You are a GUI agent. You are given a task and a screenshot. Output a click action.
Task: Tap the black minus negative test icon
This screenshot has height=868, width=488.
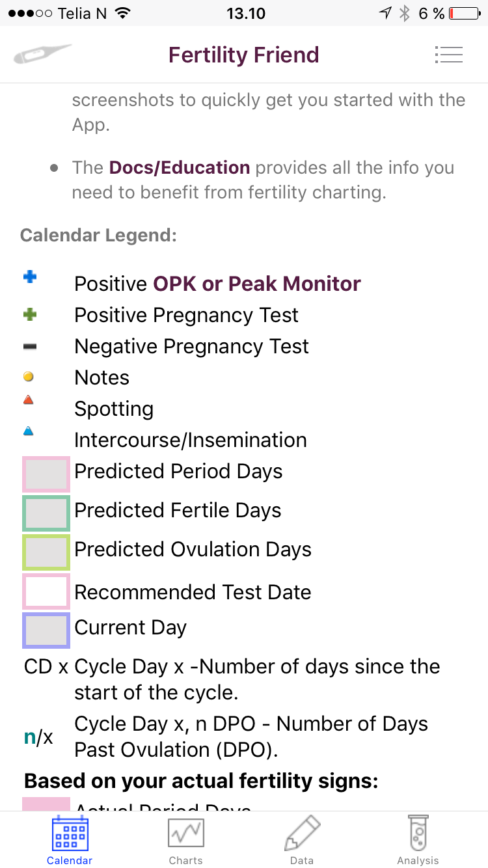pyautogui.click(x=29, y=347)
